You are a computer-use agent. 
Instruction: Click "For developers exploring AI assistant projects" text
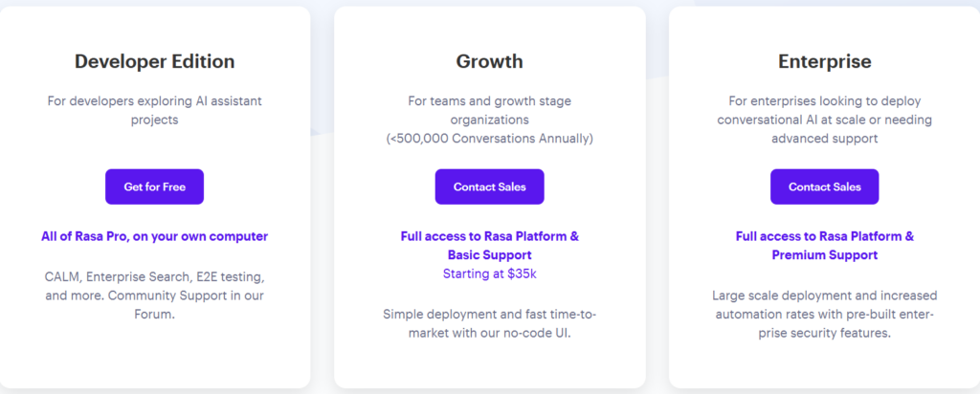pos(154,111)
